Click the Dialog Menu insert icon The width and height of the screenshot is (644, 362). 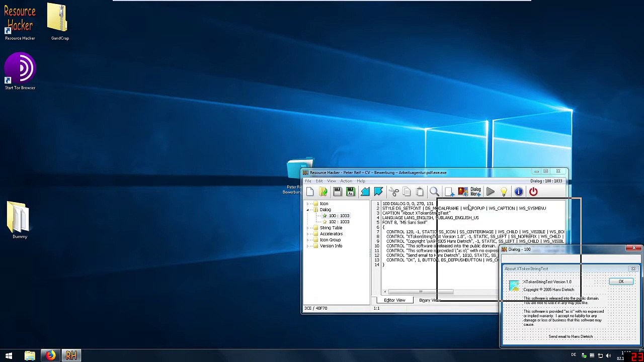click(x=475, y=192)
